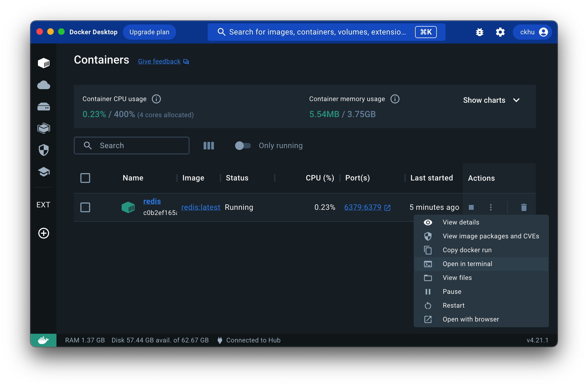Check the redis container row checkbox

pos(85,207)
